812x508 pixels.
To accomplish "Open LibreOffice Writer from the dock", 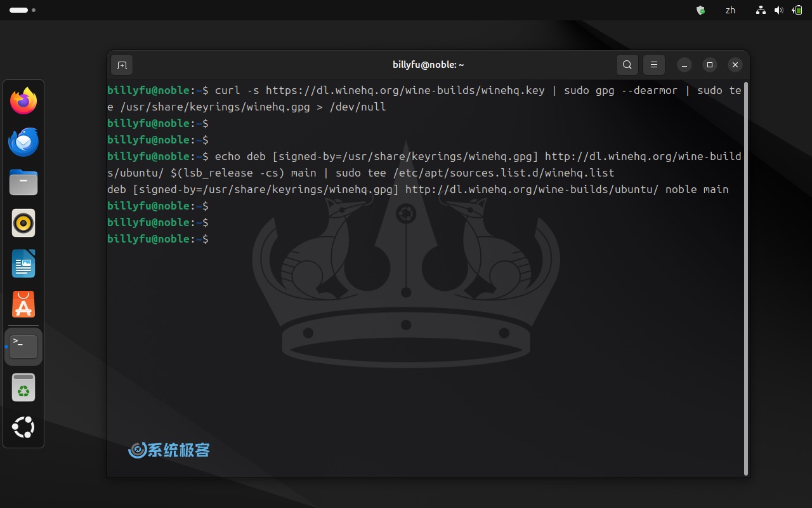I will pos(23,264).
